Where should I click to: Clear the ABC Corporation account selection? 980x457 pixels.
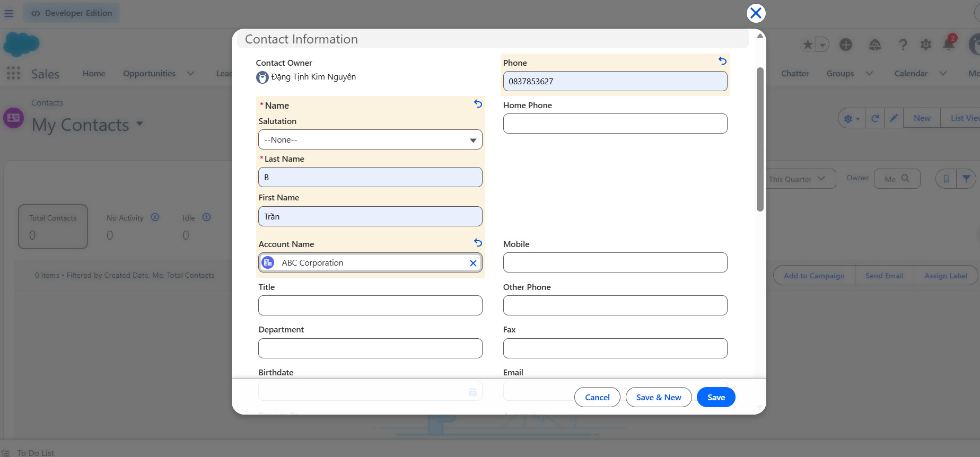[x=473, y=263]
